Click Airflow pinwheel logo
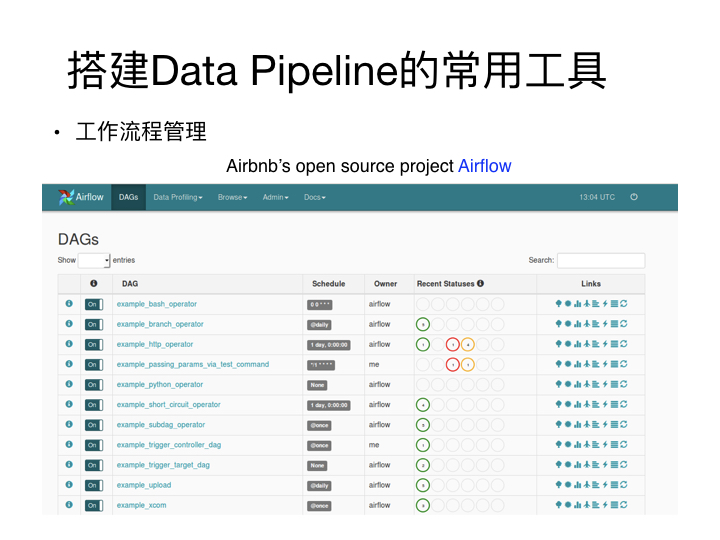The height and width of the screenshot is (540, 720). 66,197
